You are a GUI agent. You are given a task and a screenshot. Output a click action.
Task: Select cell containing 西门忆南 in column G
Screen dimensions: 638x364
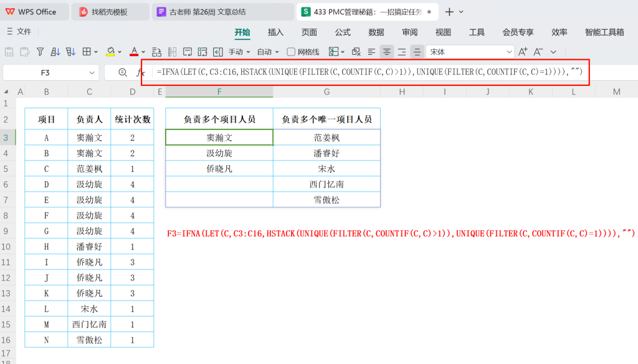pyautogui.click(x=326, y=184)
